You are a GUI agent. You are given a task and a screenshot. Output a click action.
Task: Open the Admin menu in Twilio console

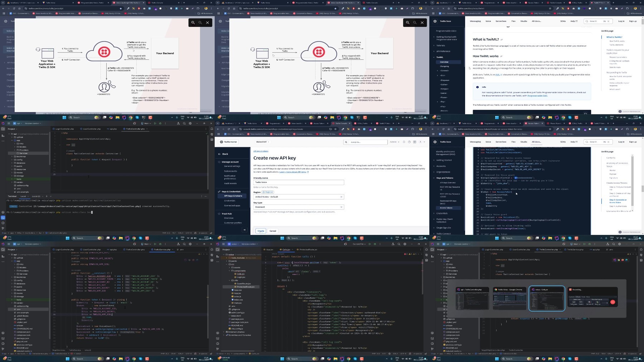(394, 142)
